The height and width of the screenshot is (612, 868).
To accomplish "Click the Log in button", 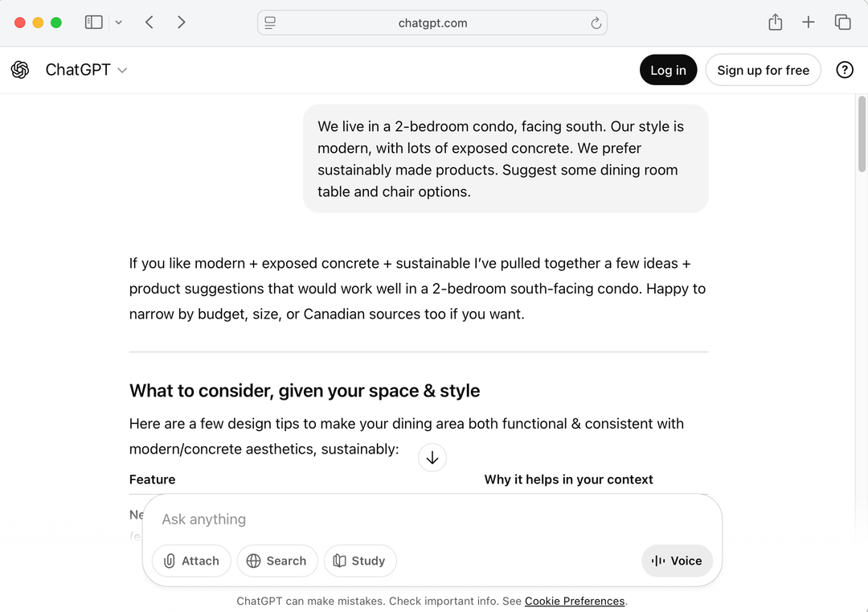I will click(x=668, y=70).
